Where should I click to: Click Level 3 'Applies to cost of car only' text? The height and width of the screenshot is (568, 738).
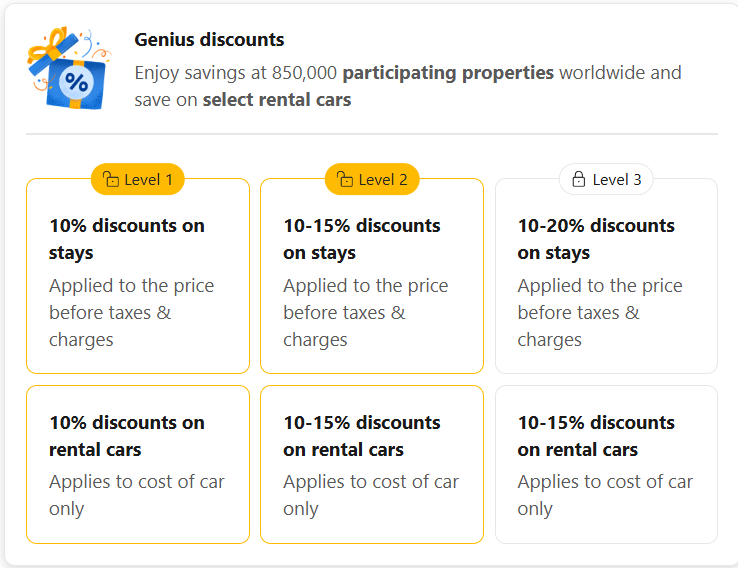click(x=605, y=495)
